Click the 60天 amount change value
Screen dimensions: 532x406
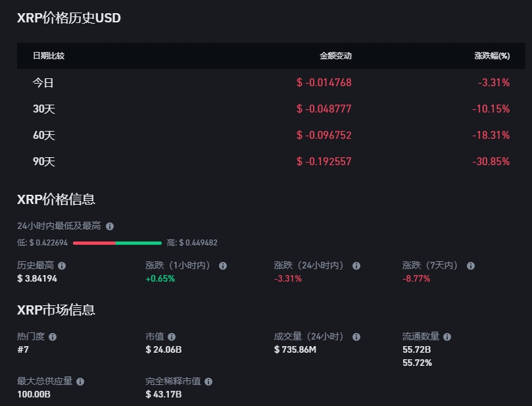point(324,136)
